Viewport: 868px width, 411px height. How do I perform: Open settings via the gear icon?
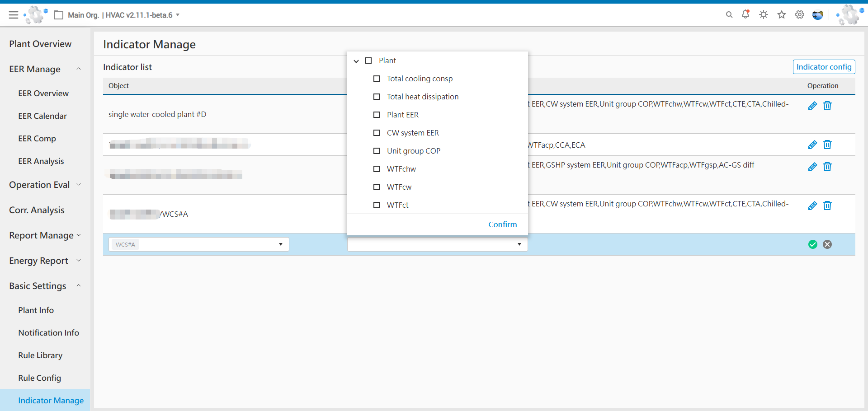(x=799, y=14)
